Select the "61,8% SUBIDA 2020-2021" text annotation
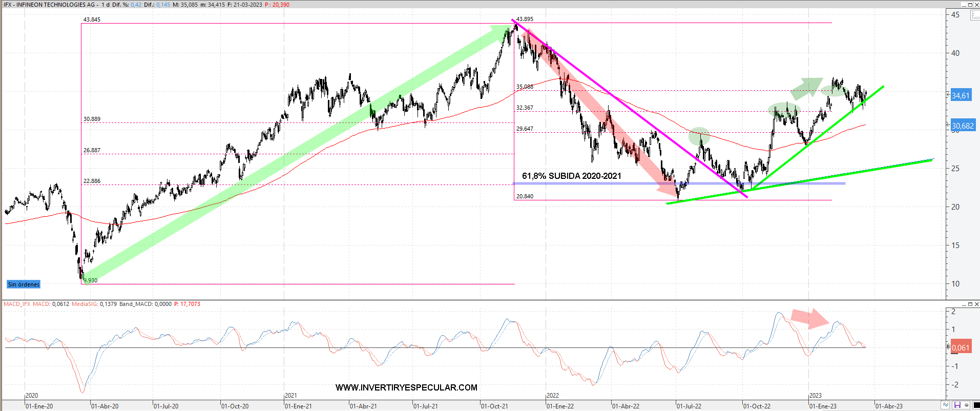980x411 pixels. [x=571, y=176]
